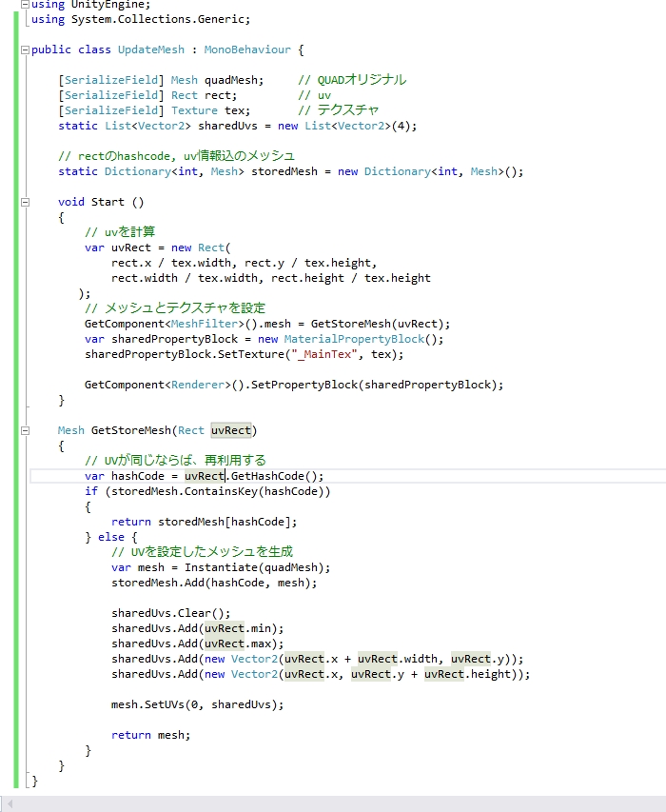
Task: Click the horizontal scrollbar left arrow
Action: tap(10, 803)
